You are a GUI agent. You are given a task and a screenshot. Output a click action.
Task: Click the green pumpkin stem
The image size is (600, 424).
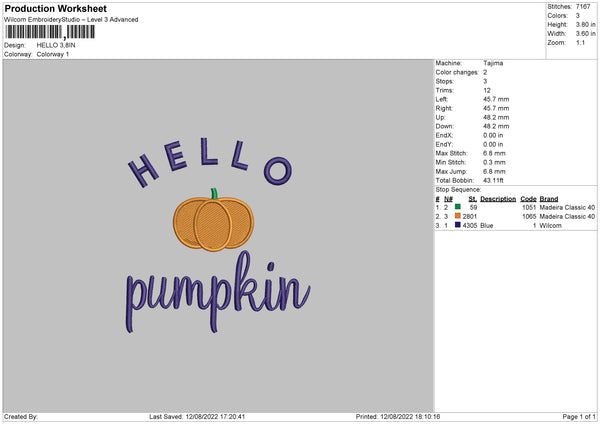(213, 194)
